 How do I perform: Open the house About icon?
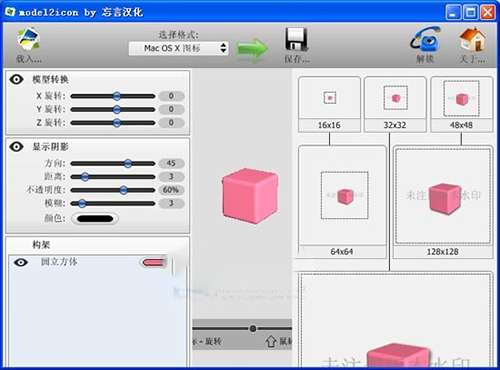coord(473,40)
